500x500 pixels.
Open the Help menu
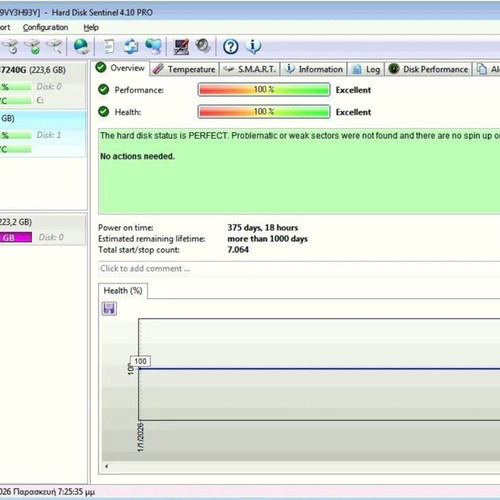click(91, 27)
